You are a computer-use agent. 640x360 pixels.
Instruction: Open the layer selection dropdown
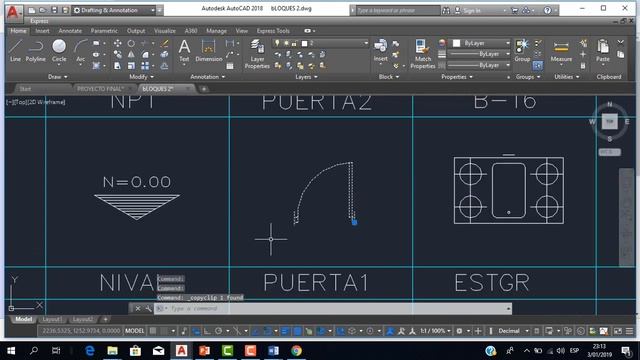point(320,43)
